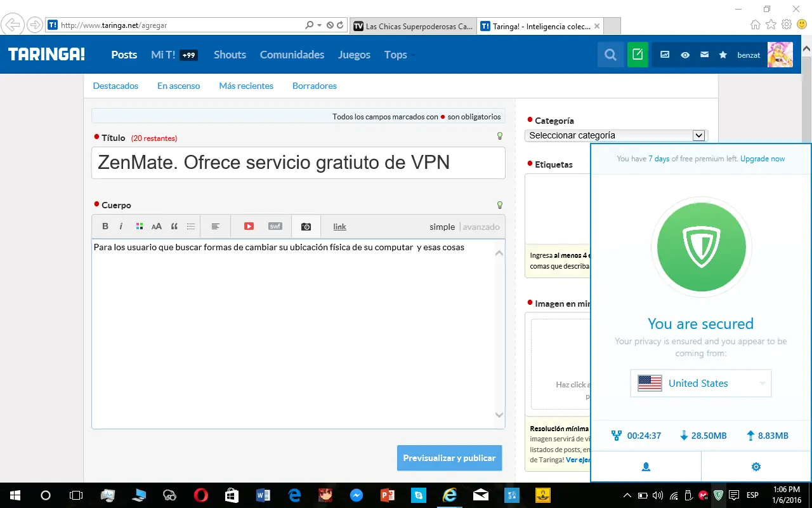812x508 pixels.
Task: Open Taringa search with the magnifier icon
Action: pos(611,55)
